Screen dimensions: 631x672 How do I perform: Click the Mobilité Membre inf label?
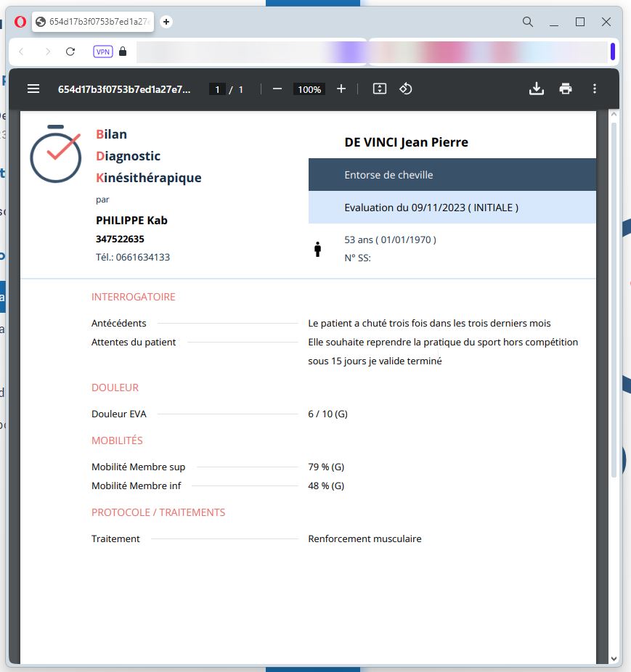click(136, 485)
